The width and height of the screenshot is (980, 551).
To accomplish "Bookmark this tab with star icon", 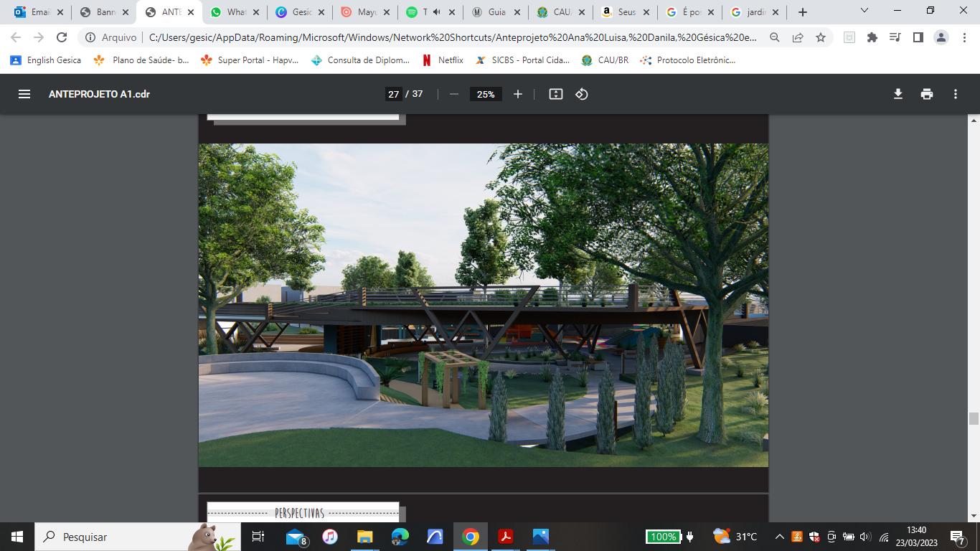I will click(821, 37).
